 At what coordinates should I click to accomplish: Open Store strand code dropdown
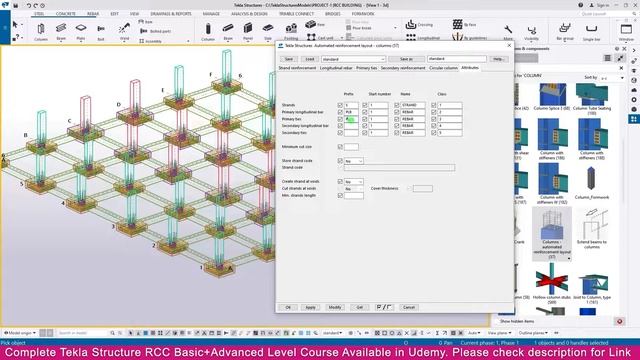353,161
